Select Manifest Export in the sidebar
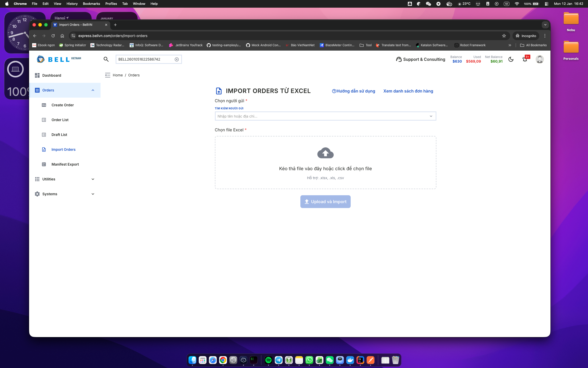Viewport: 588px width, 368px height. (65, 164)
